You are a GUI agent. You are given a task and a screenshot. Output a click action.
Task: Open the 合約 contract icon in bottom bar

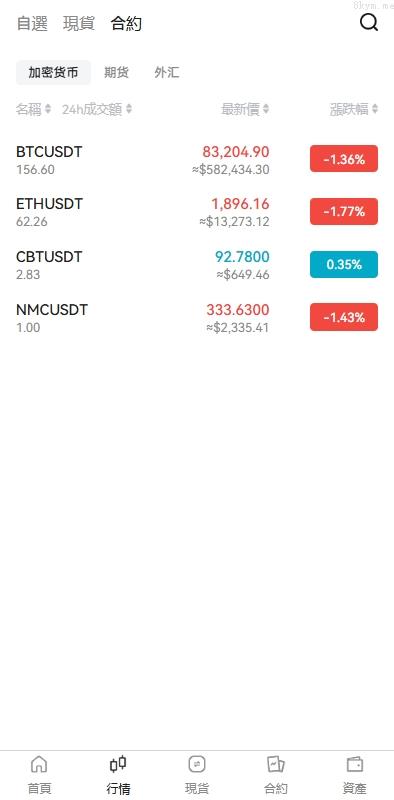[276, 764]
